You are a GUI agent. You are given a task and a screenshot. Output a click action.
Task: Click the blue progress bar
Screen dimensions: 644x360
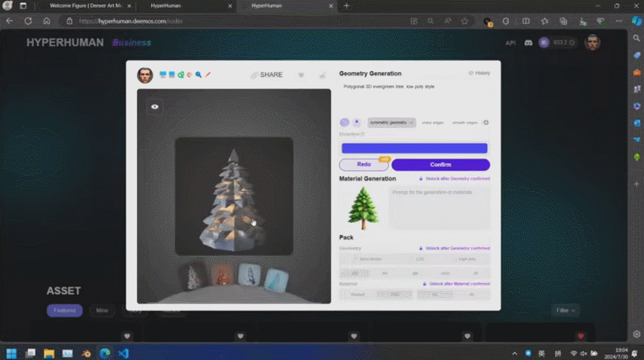(x=414, y=148)
